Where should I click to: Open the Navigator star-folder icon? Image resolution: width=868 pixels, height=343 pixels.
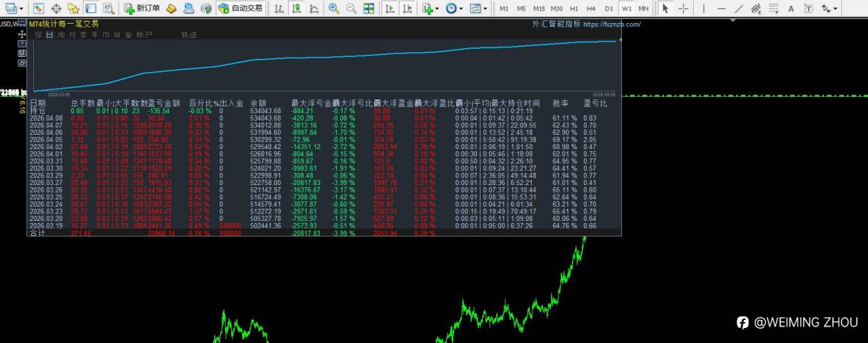[73, 8]
